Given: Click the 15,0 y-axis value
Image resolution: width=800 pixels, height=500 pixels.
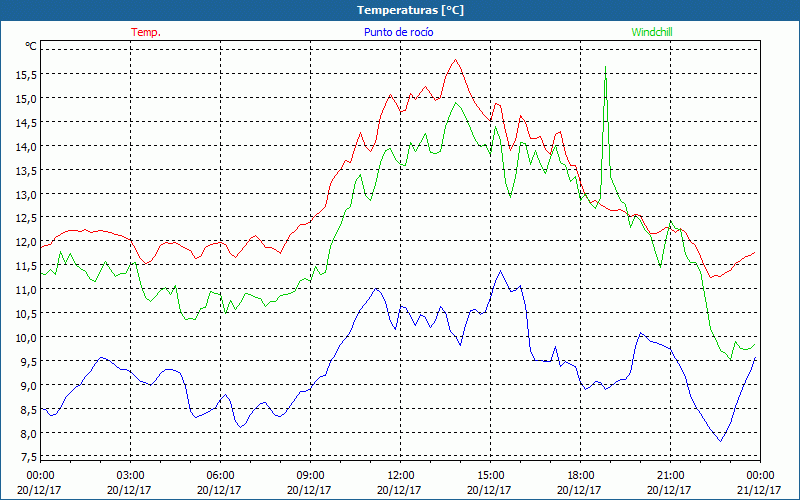Looking at the screenshot, I should pyautogui.click(x=26, y=98).
